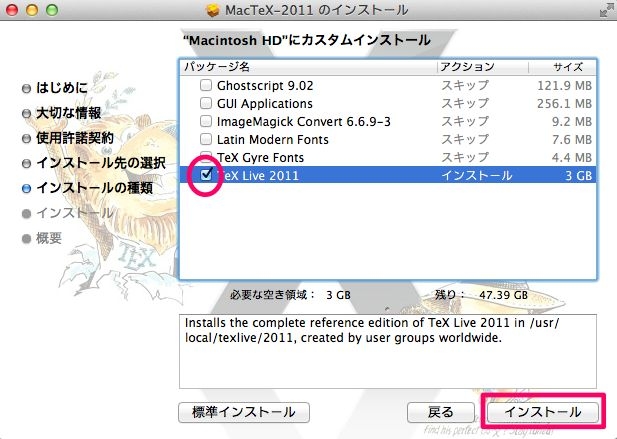Click the 4.4 MB size value
This screenshot has height=439, width=617.
tap(572, 157)
